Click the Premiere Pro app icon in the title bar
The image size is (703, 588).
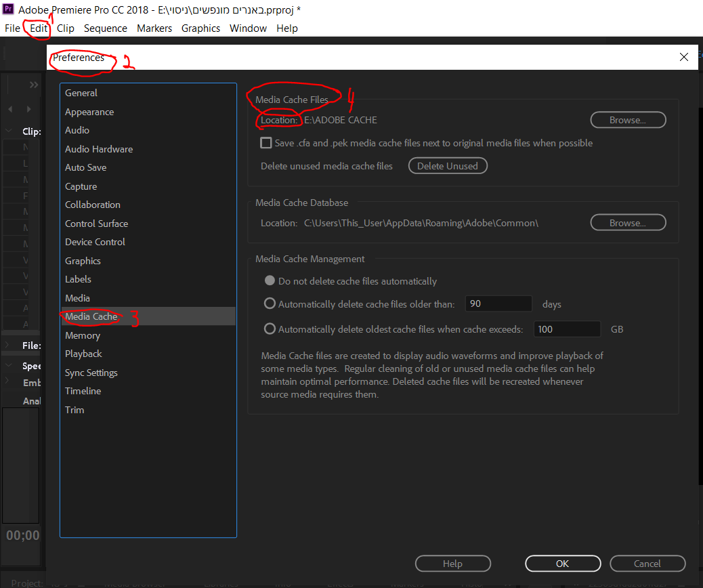(x=8, y=9)
